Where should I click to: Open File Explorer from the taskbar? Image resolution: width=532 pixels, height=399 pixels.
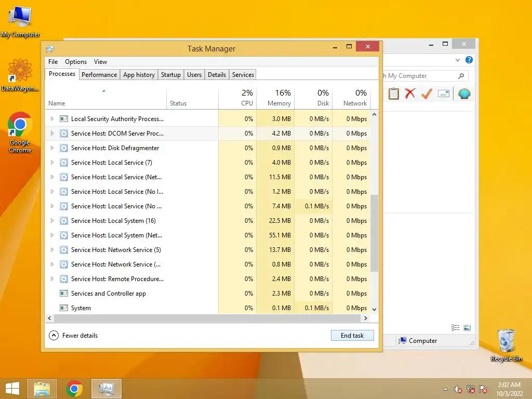point(42,389)
